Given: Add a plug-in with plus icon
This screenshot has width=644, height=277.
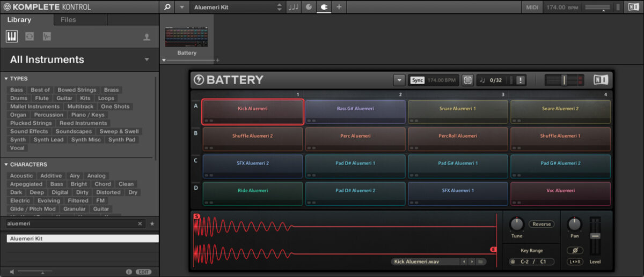Looking at the screenshot, I should 339,7.
